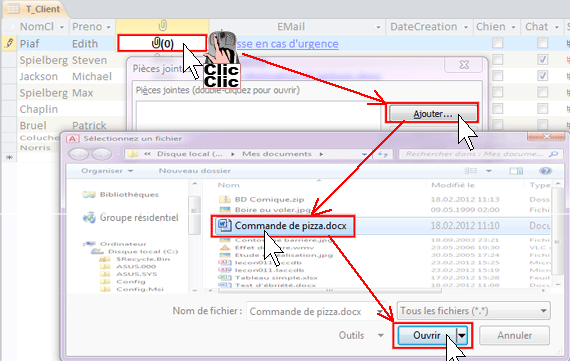Click the preview pane icon in the file dialog
The width and height of the screenshot is (570, 361).
tap(516, 171)
